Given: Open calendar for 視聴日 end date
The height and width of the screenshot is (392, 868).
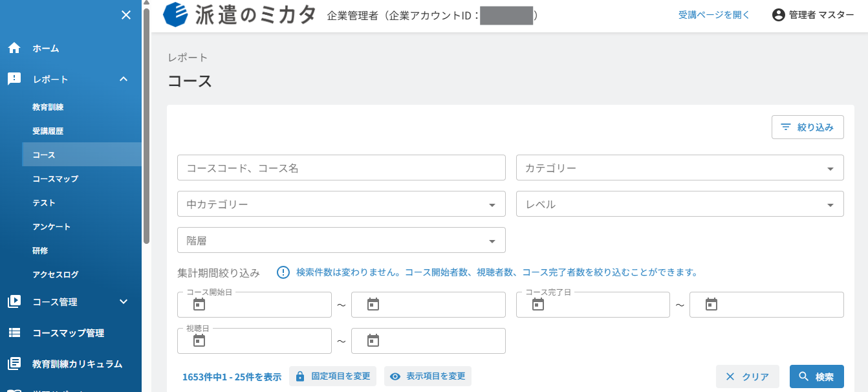Looking at the screenshot, I should (373, 340).
